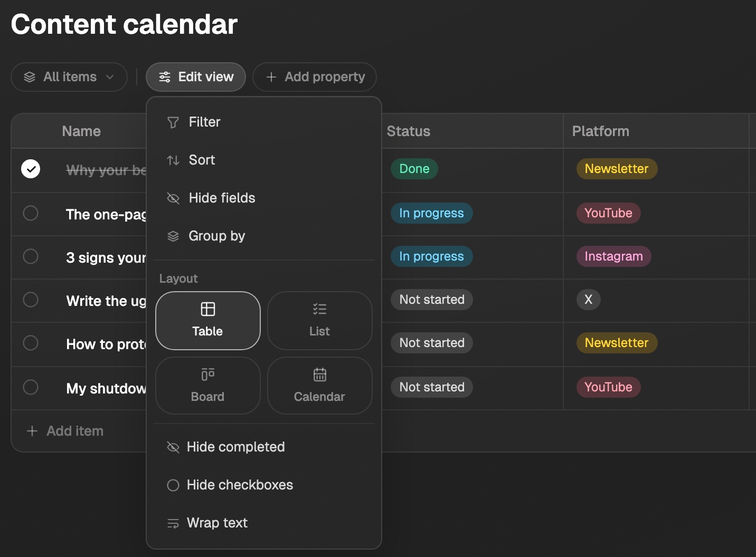
Task: Mark 'My shutdow' item as complete
Action: [x=31, y=387]
